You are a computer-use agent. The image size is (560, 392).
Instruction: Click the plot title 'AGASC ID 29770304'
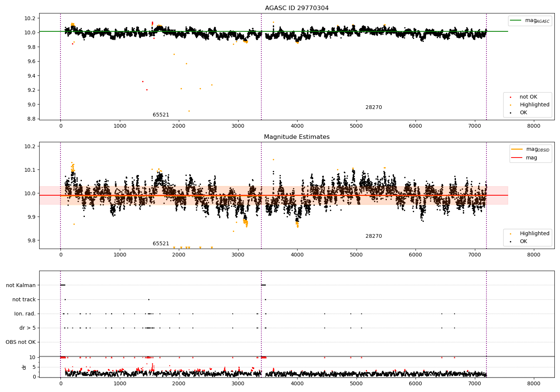coord(297,8)
